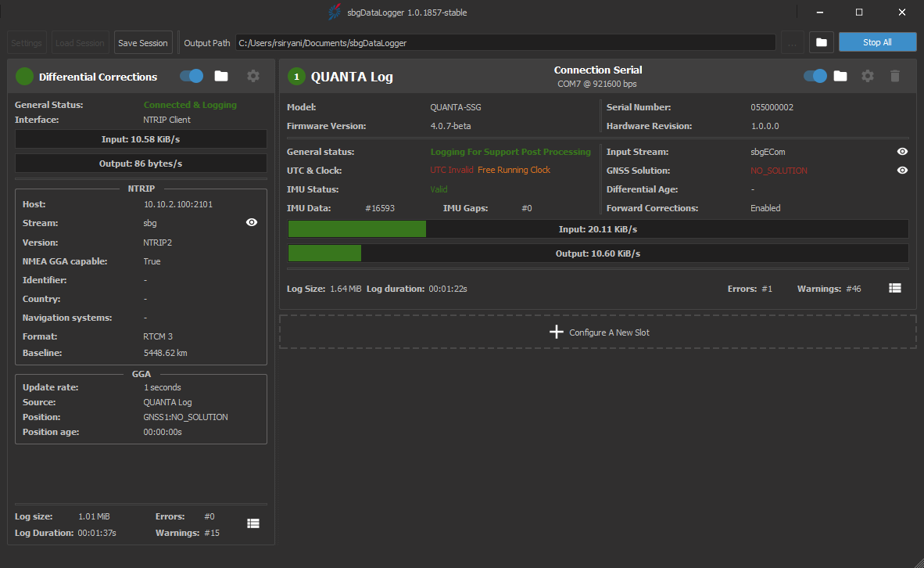The image size is (924, 568).
Task: Select the NO_SOLUTION GNSS status text
Action: pos(779,171)
